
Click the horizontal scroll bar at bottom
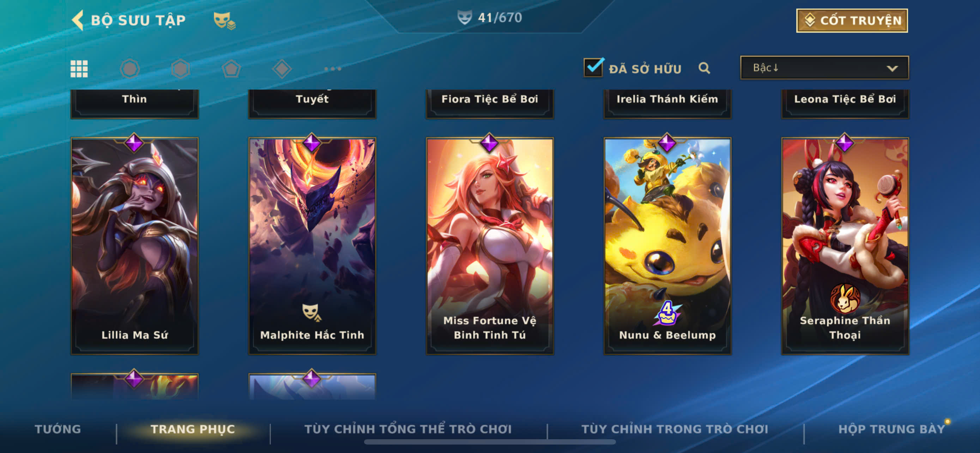click(x=490, y=442)
